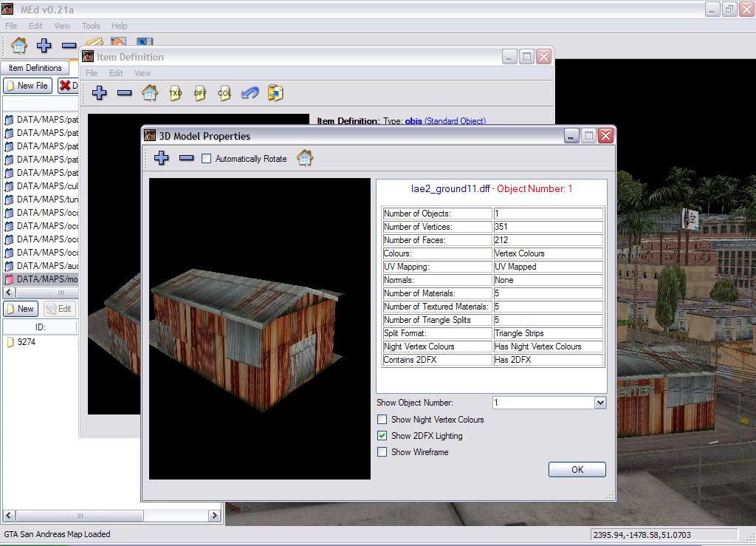
Task: Click the copy/export icon in Item Definition toolbar
Action: pyautogui.click(x=275, y=92)
